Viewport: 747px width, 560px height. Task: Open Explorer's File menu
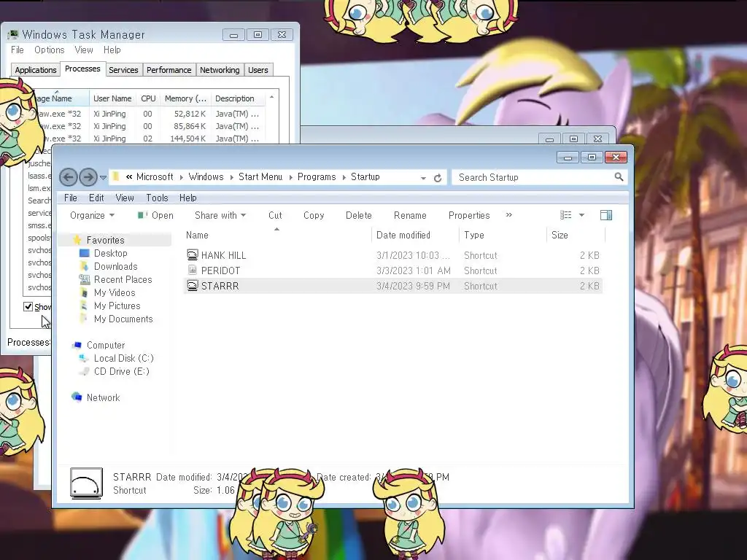point(71,198)
